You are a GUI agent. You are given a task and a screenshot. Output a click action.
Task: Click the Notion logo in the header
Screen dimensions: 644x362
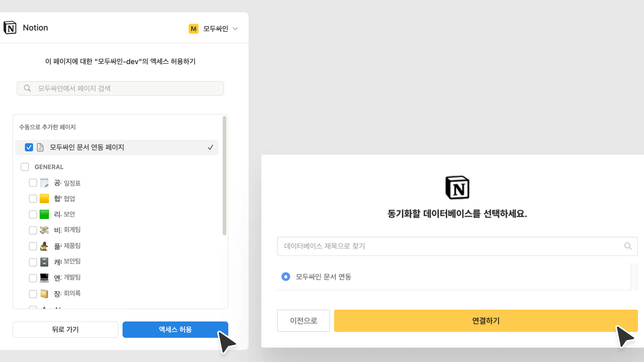coord(10,28)
